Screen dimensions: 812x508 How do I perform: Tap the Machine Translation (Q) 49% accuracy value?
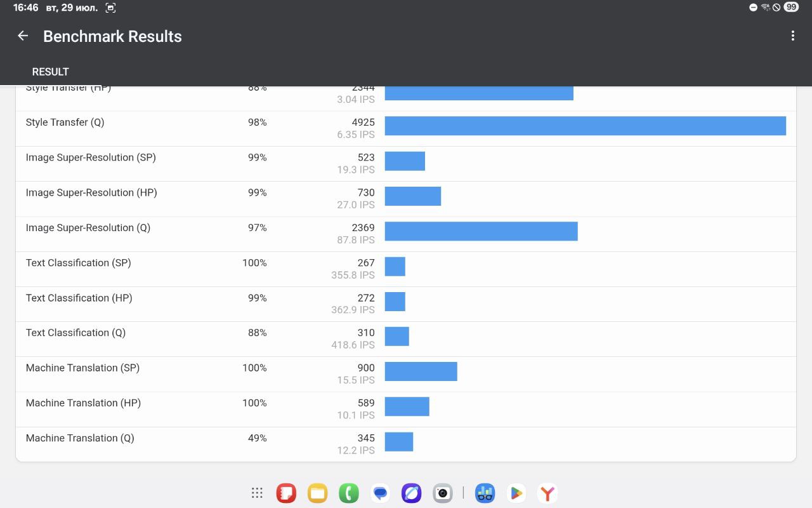[257, 438]
